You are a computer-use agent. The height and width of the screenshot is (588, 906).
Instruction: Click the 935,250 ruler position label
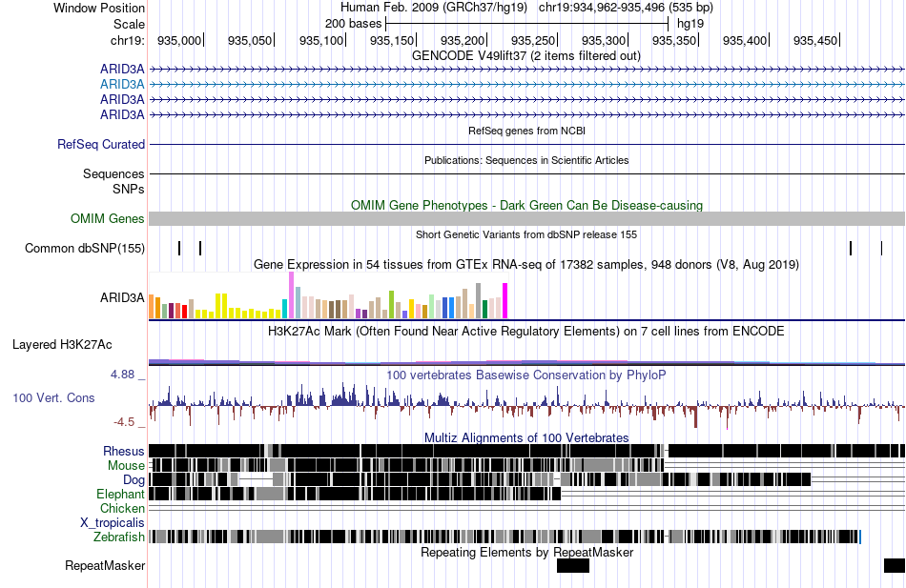click(x=533, y=40)
